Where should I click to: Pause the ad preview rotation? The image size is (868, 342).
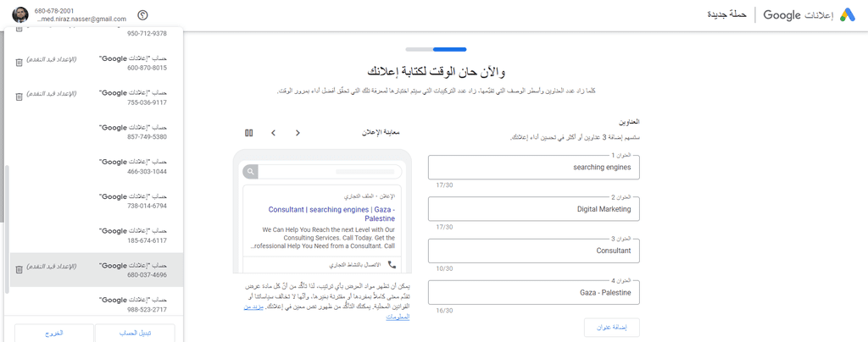(248, 133)
